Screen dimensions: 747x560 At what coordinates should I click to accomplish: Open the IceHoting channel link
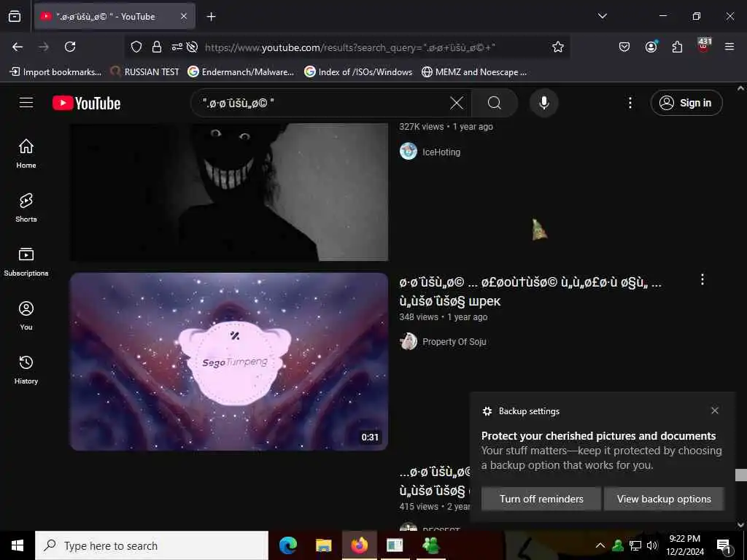[441, 152]
